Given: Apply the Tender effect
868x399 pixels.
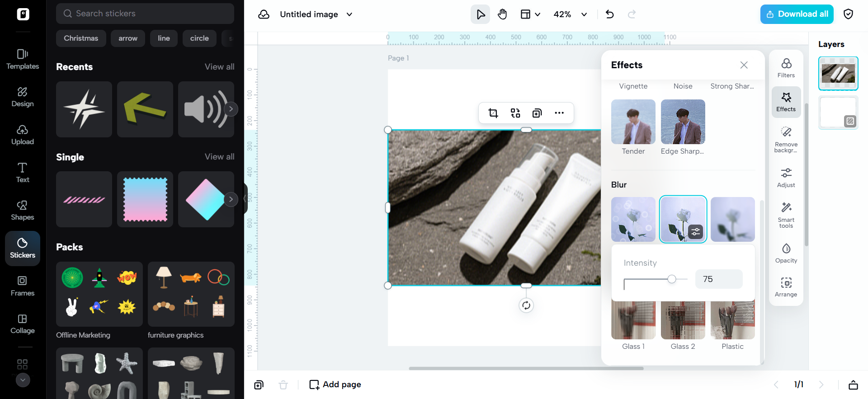Looking at the screenshot, I should [x=633, y=122].
